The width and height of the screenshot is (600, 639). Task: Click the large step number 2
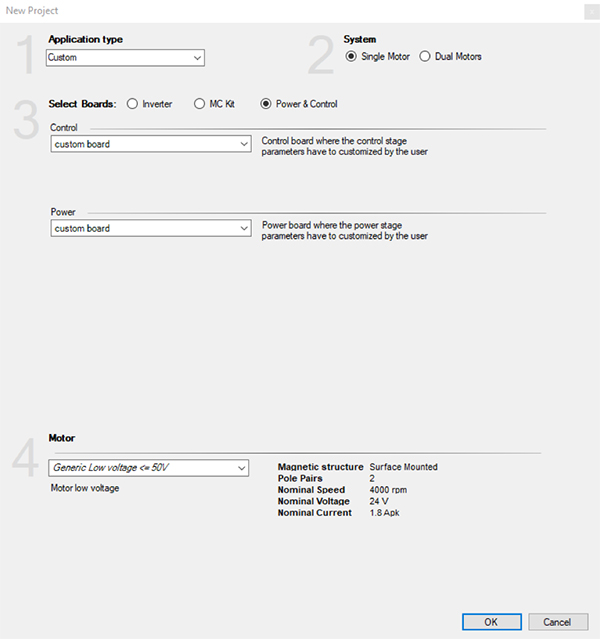[x=320, y=58]
